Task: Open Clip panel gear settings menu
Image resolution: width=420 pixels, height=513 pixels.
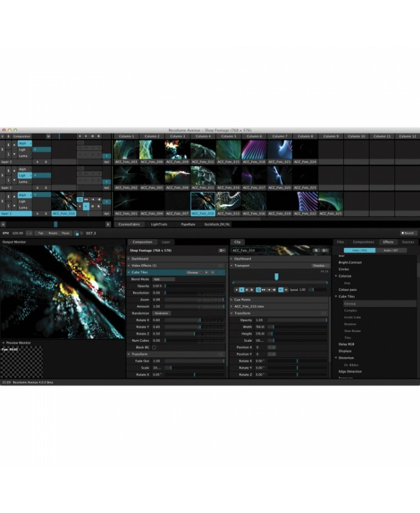Action: point(324,251)
